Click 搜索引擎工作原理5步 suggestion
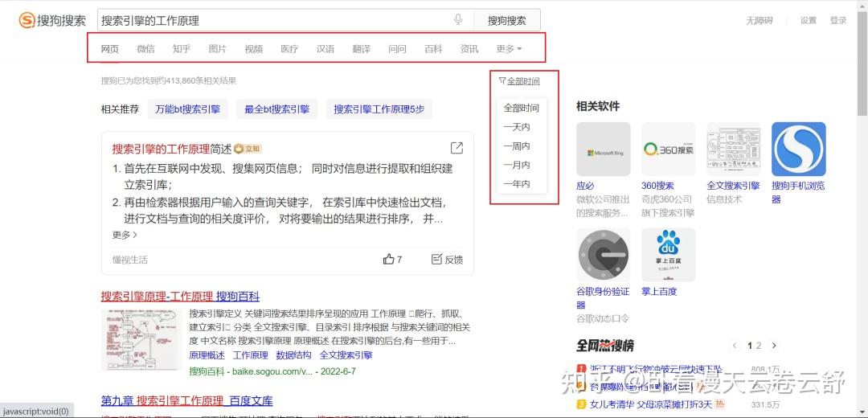The image size is (868, 418). point(379,109)
